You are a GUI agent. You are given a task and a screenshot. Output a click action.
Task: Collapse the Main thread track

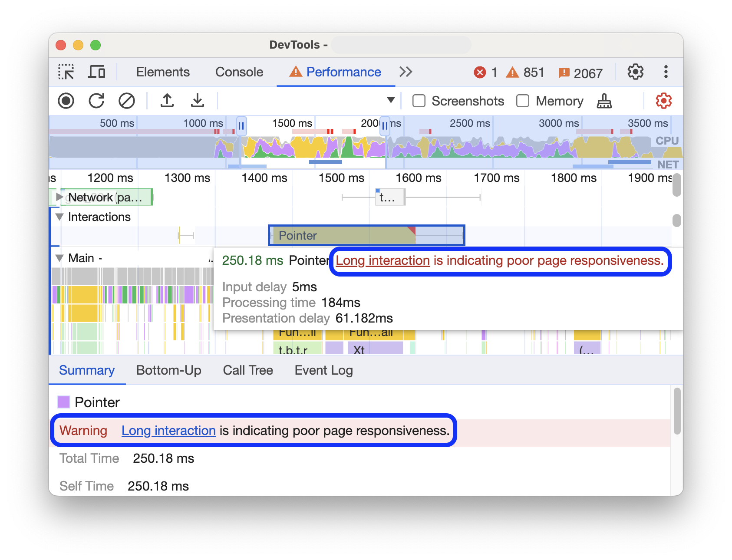click(x=60, y=258)
